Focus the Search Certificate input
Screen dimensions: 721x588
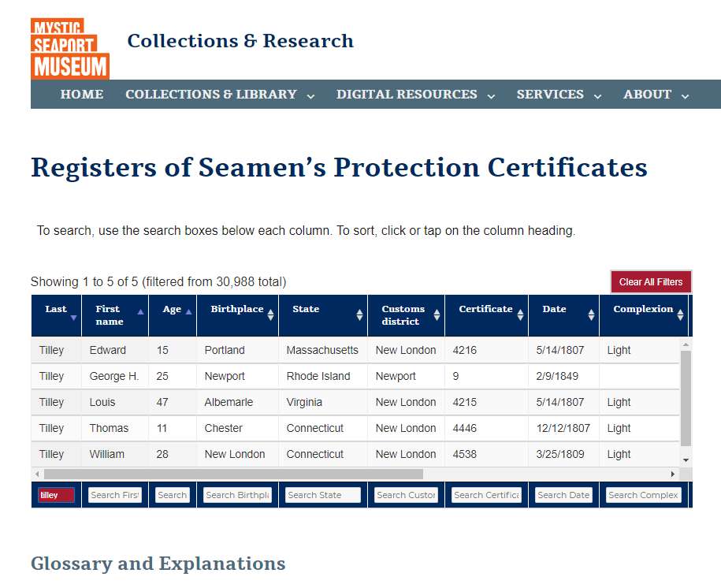pos(486,495)
